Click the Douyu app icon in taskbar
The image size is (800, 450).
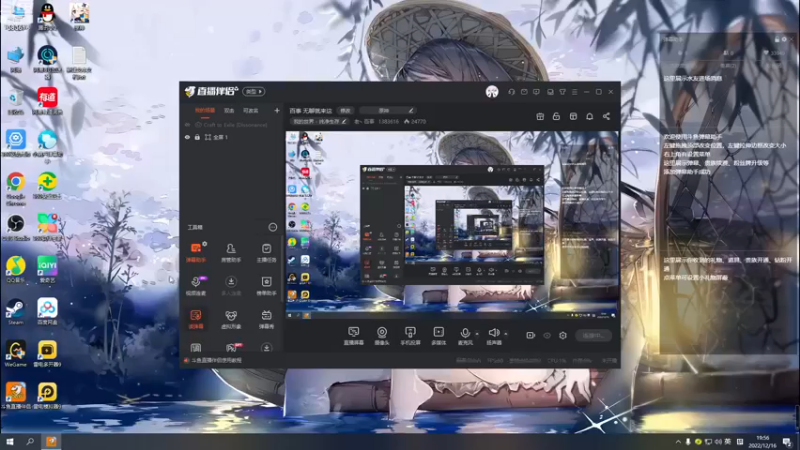(51, 442)
